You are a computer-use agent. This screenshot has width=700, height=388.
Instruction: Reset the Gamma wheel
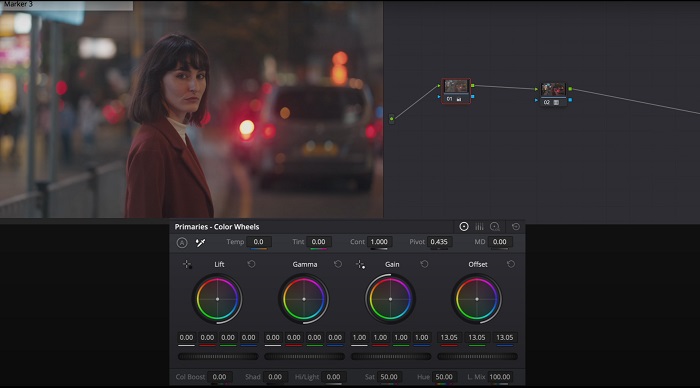tap(338, 264)
